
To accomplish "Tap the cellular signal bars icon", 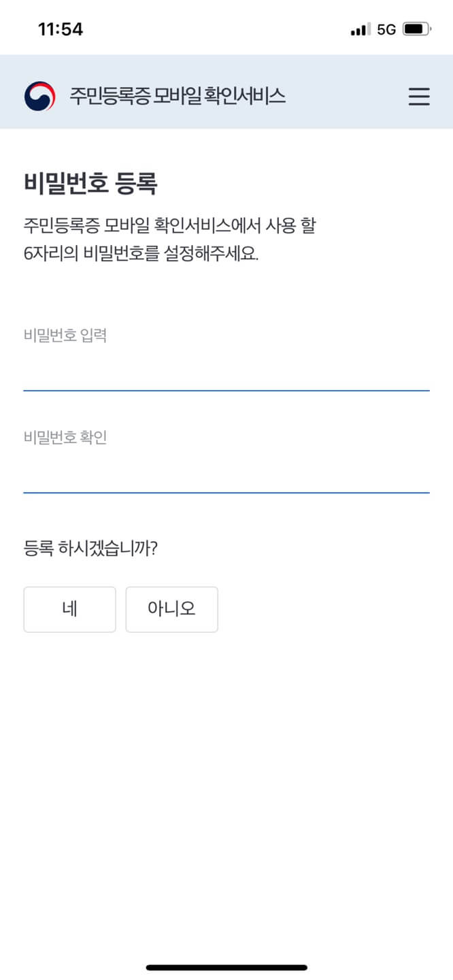I will (x=358, y=29).
